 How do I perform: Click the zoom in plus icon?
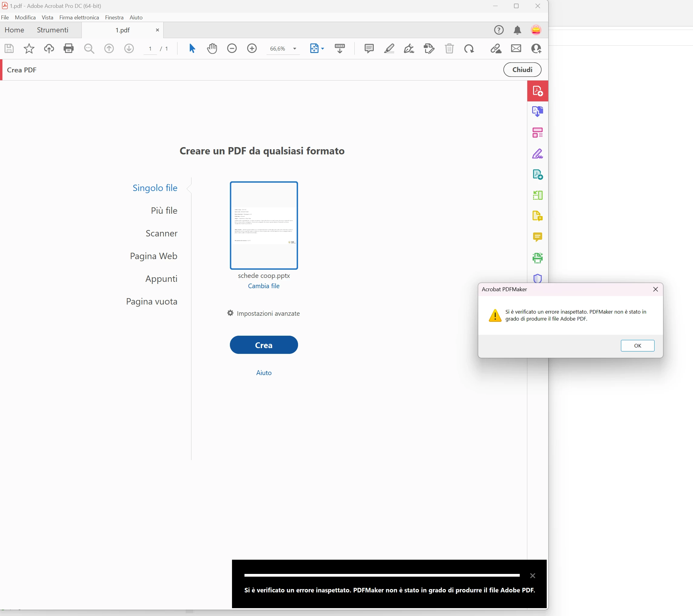coord(252,48)
